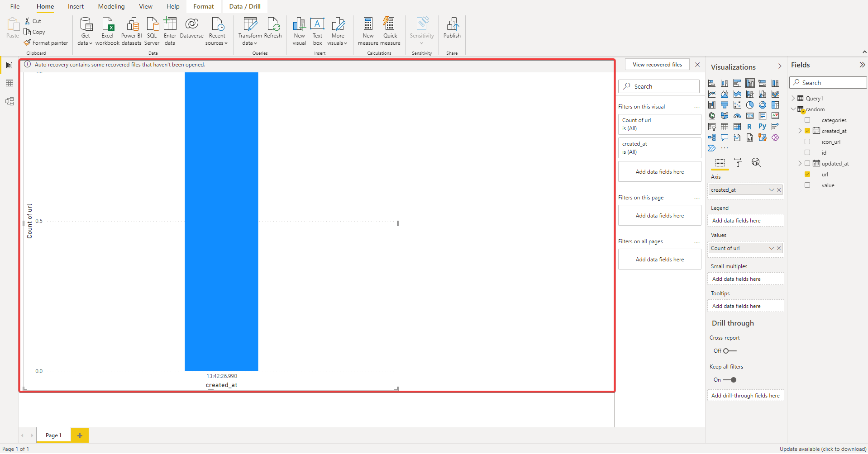Open the Modeling ribbon tab
Image resolution: width=868 pixels, height=454 pixels.
pos(111,6)
